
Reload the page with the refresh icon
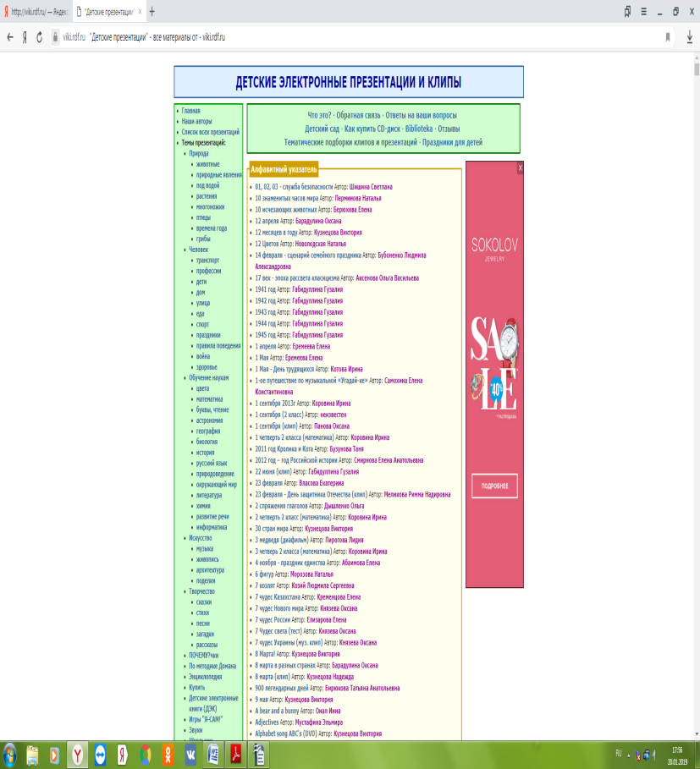point(39,37)
